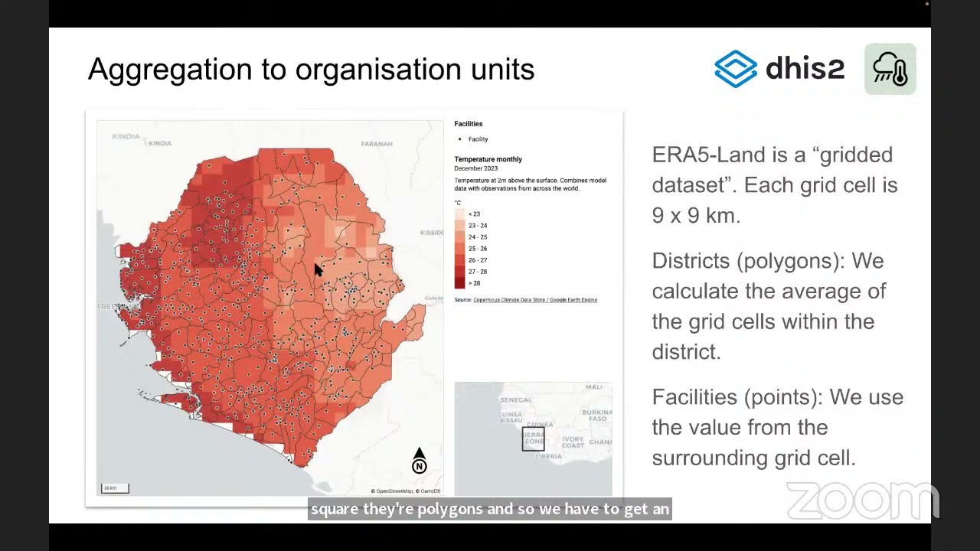Select the '> 28' legend color swatch
Image resolution: width=980 pixels, height=551 pixels.
(x=459, y=283)
